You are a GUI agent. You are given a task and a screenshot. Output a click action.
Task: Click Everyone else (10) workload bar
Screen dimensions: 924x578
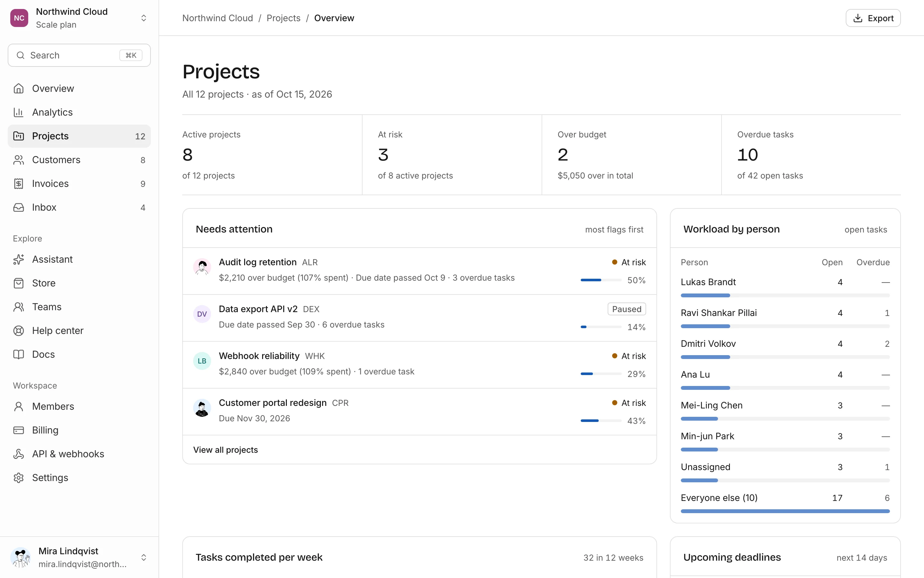click(785, 511)
